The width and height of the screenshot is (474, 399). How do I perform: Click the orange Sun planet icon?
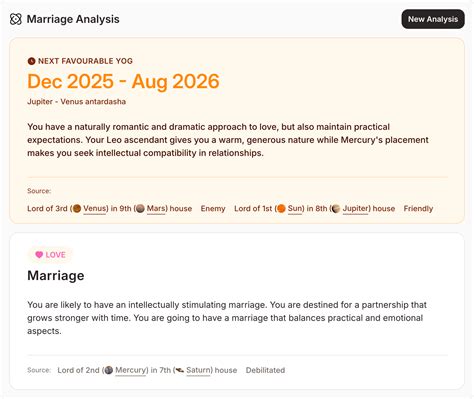(281, 209)
